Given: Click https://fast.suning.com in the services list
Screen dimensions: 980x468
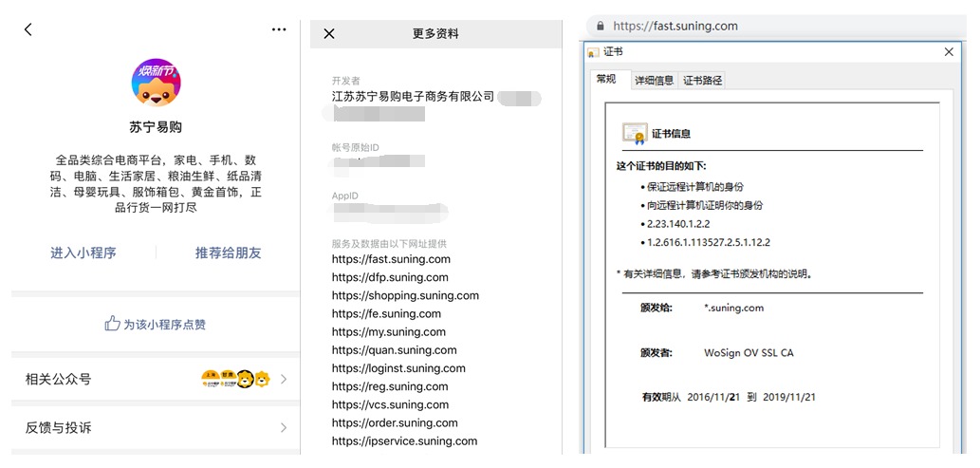Looking at the screenshot, I should coord(391,259).
